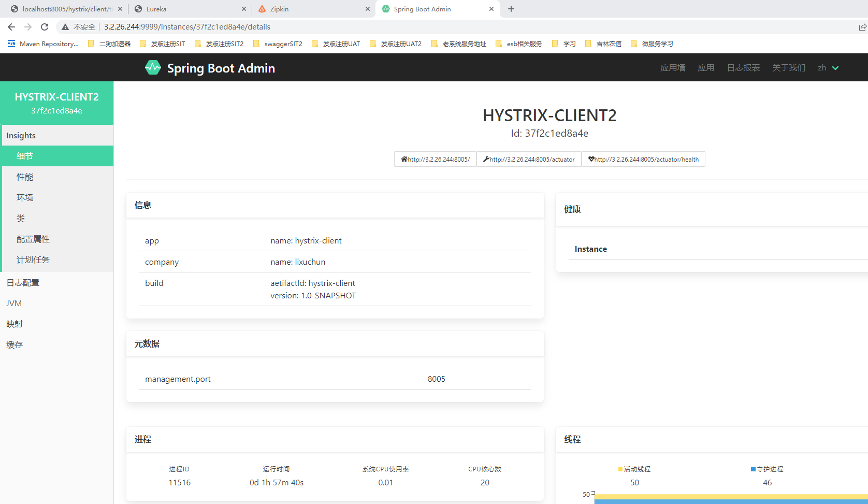The height and width of the screenshot is (504, 868).
Task: Click the browser forward arrow
Action: pos(28,27)
